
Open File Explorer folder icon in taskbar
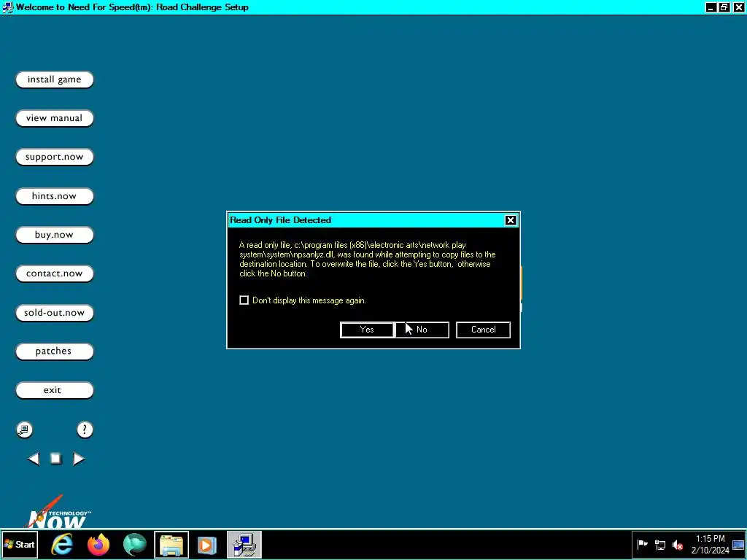(x=171, y=544)
